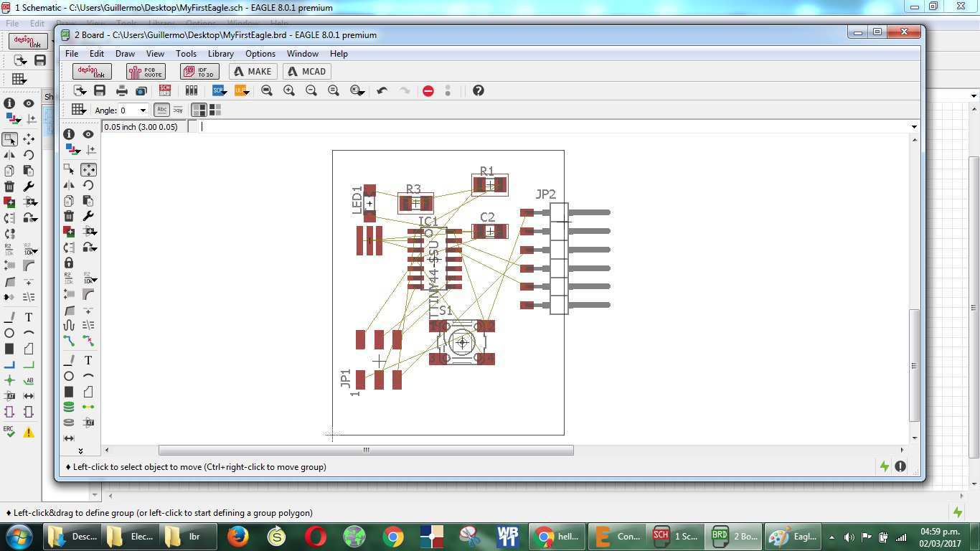Open Firefox from the taskbar
This screenshot has height=551, width=980.
[x=238, y=536]
